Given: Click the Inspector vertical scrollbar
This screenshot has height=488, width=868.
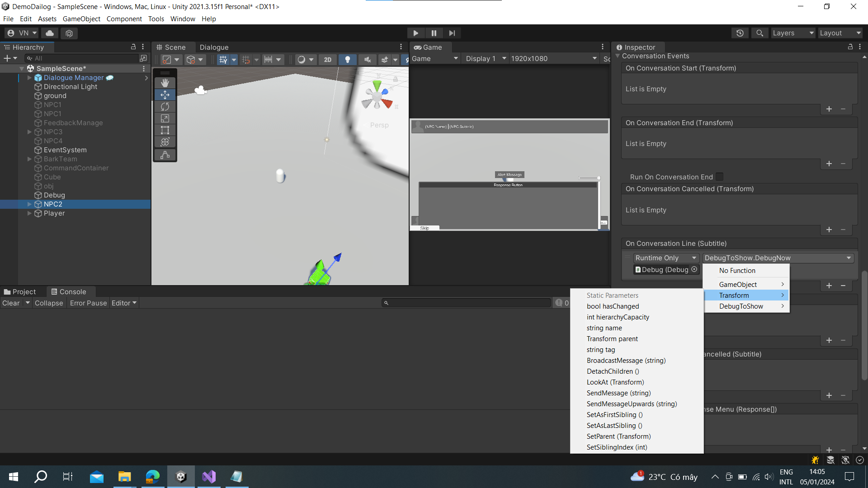Looking at the screenshot, I should [864, 325].
